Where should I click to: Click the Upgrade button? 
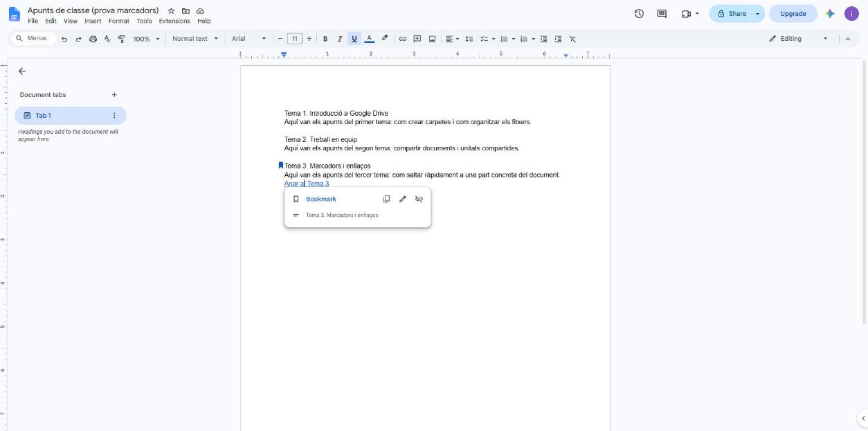click(x=793, y=14)
